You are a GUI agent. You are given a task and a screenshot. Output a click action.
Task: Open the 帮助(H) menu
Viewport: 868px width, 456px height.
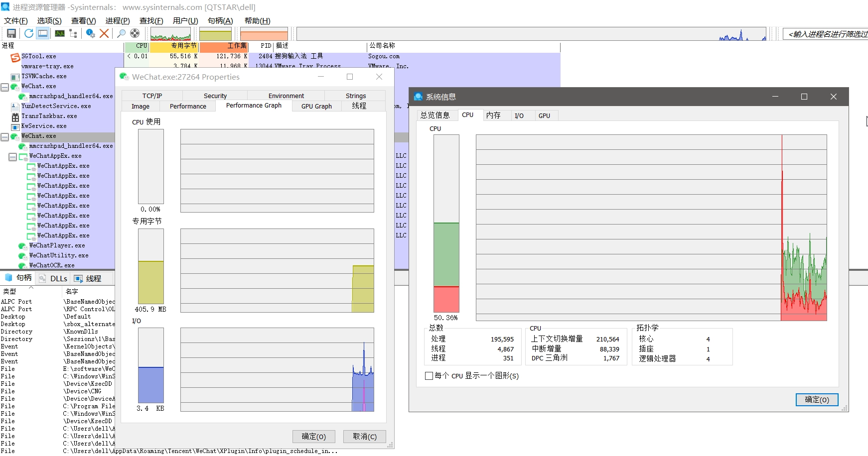click(x=257, y=20)
